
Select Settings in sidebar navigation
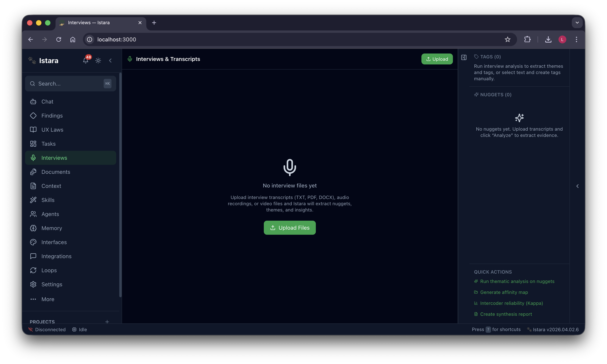[52, 284]
